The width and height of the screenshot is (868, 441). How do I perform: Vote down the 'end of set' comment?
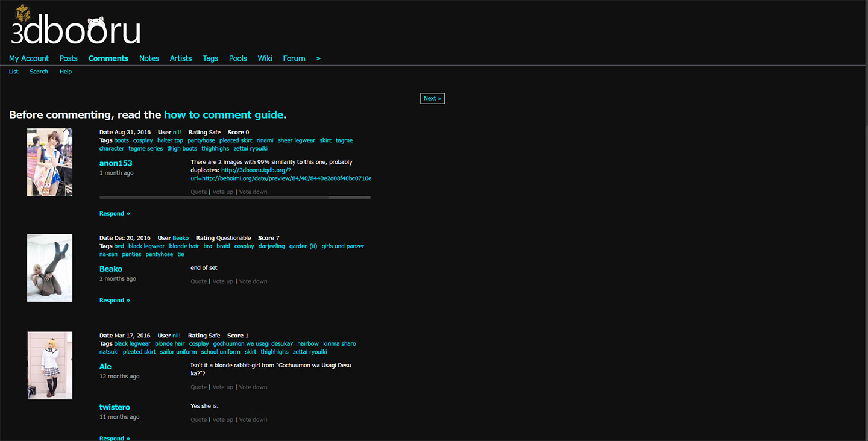click(253, 281)
